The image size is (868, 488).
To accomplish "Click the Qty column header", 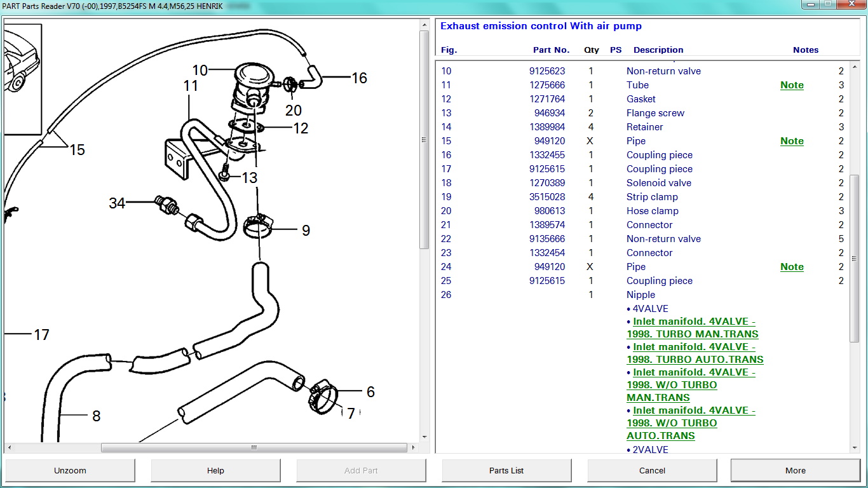I will coord(592,50).
